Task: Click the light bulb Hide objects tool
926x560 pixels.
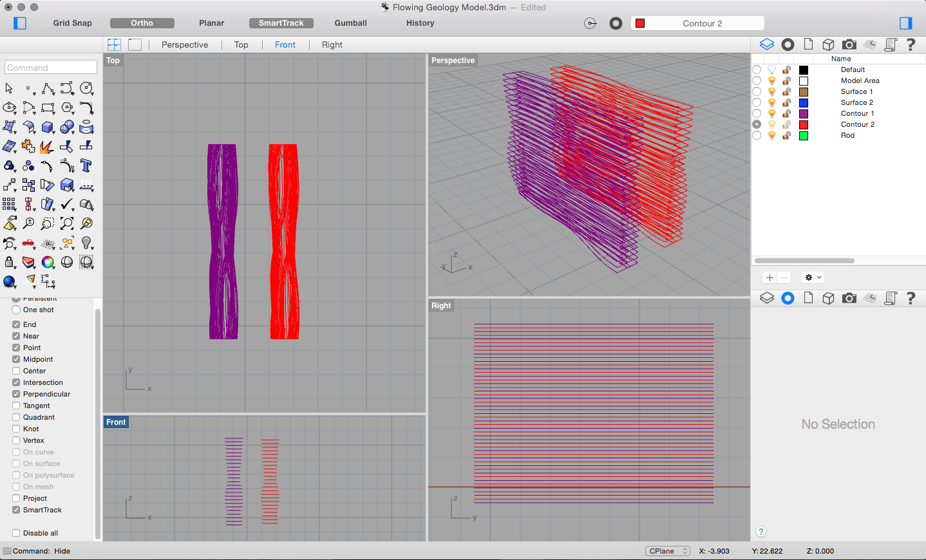Action: point(86,243)
